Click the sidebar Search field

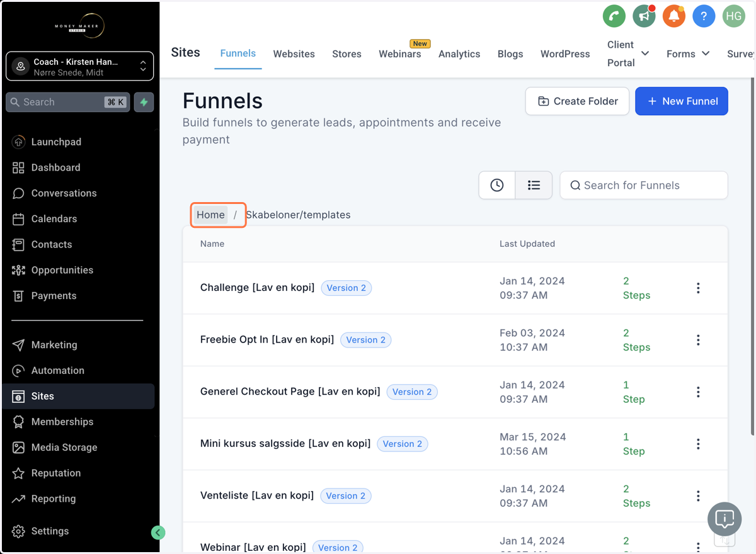tap(68, 102)
